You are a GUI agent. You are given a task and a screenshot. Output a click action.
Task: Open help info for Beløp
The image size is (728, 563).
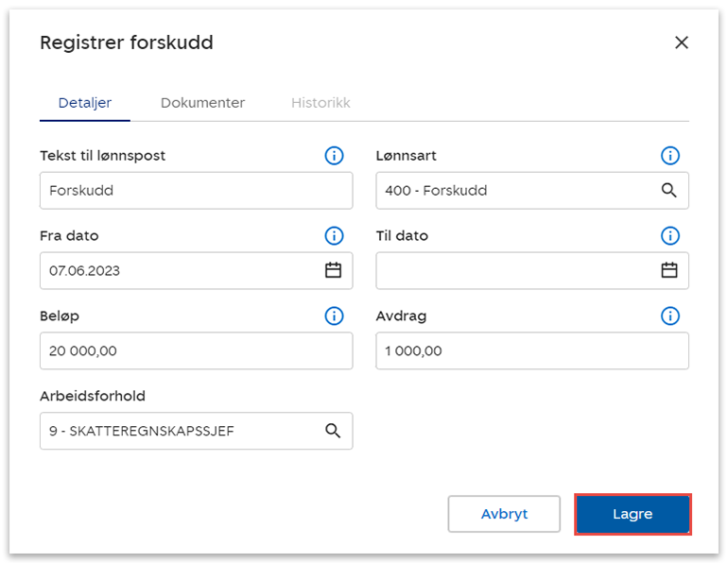coord(334,316)
